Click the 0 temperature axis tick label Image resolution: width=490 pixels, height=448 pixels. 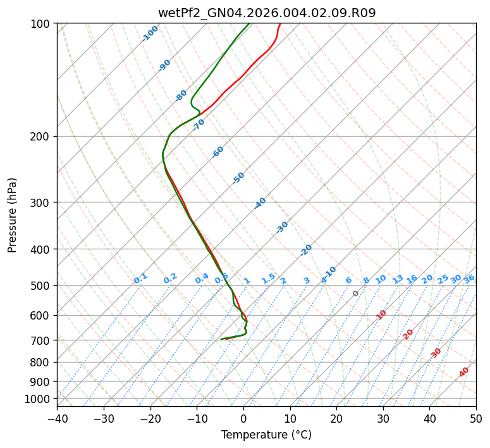point(243,419)
